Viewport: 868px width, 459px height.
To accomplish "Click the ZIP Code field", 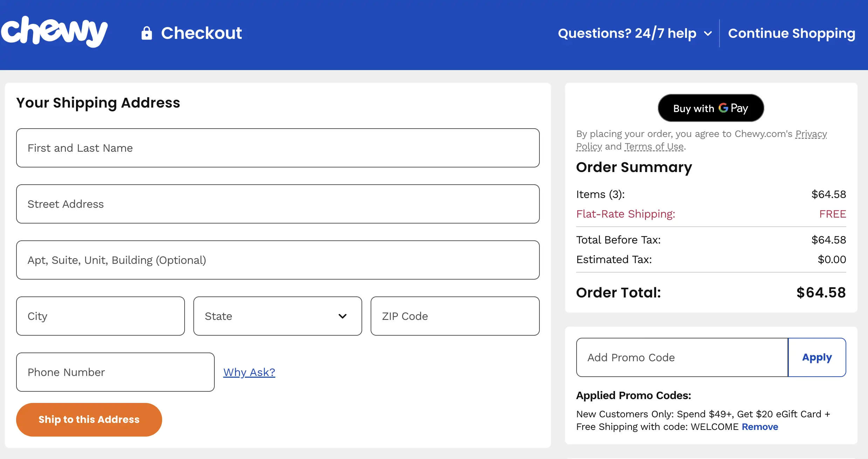I will coord(455,316).
